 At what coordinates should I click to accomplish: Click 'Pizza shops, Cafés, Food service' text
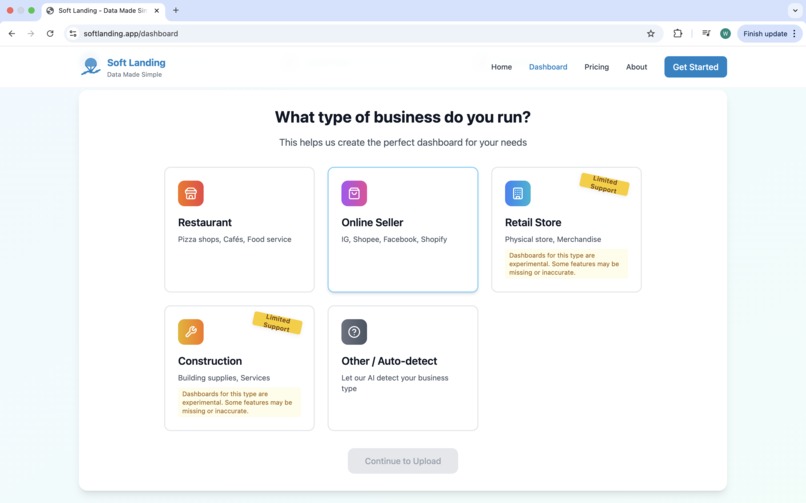coord(234,239)
